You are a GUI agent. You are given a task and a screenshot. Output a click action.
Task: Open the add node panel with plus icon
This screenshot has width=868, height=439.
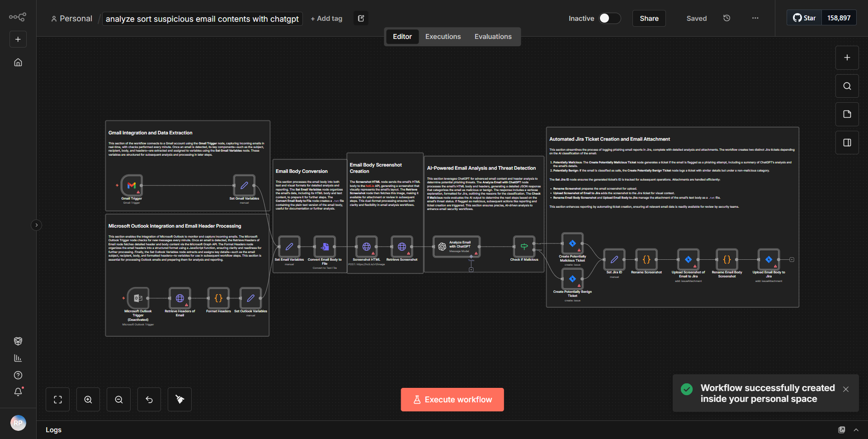pos(847,57)
